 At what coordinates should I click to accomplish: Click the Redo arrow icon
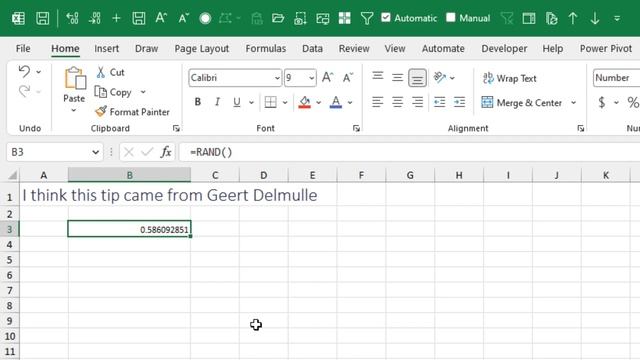24,91
